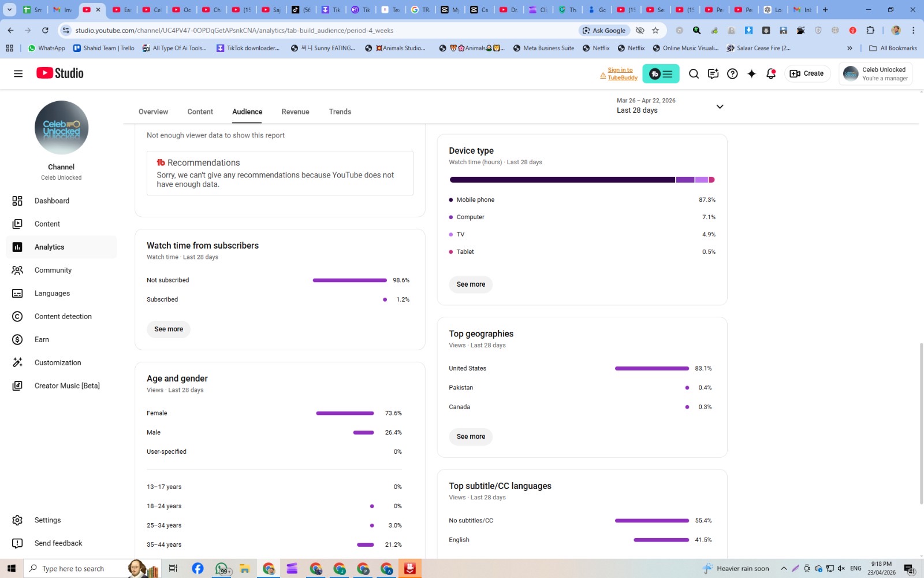This screenshot has width=924, height=578.
Task: Open the Earn section
Action: coord(61,339)
